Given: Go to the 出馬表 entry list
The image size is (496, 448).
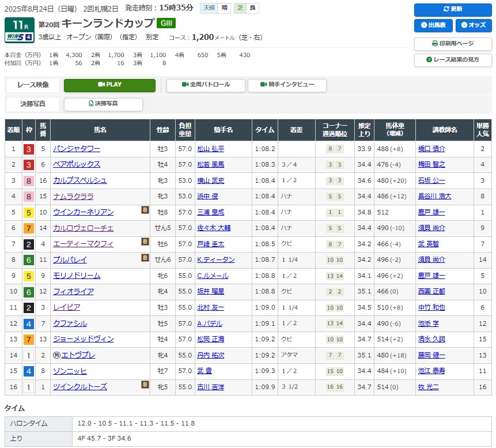Looking at the screenshot, I should [433, 25].
